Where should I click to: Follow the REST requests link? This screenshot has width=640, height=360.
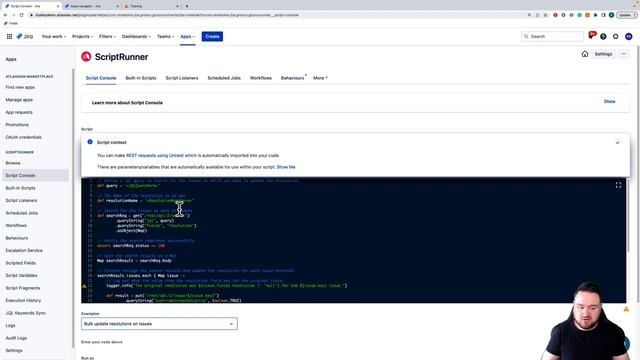pos(141,156)
